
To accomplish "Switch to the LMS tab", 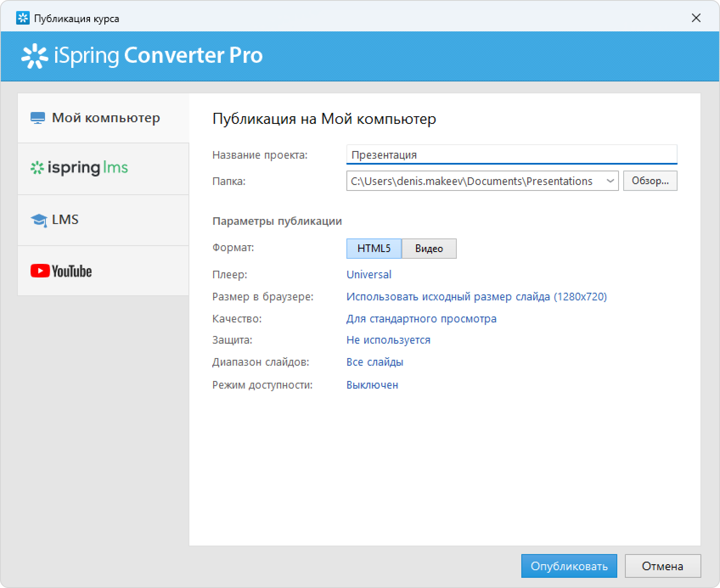I will (103, 220).
